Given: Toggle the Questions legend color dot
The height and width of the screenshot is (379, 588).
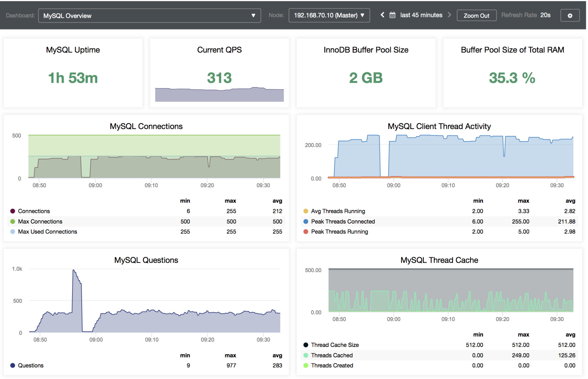Looking at the screenshot, I should tap(13, 365).
